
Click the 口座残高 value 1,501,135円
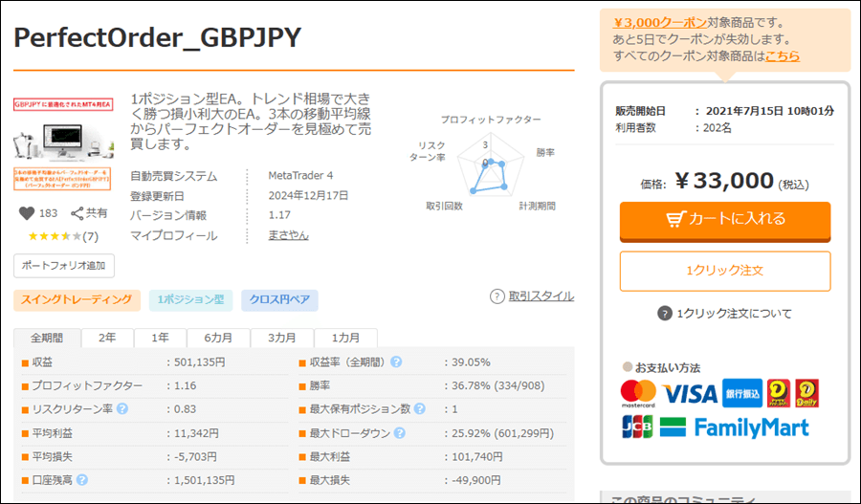point(205,480)
